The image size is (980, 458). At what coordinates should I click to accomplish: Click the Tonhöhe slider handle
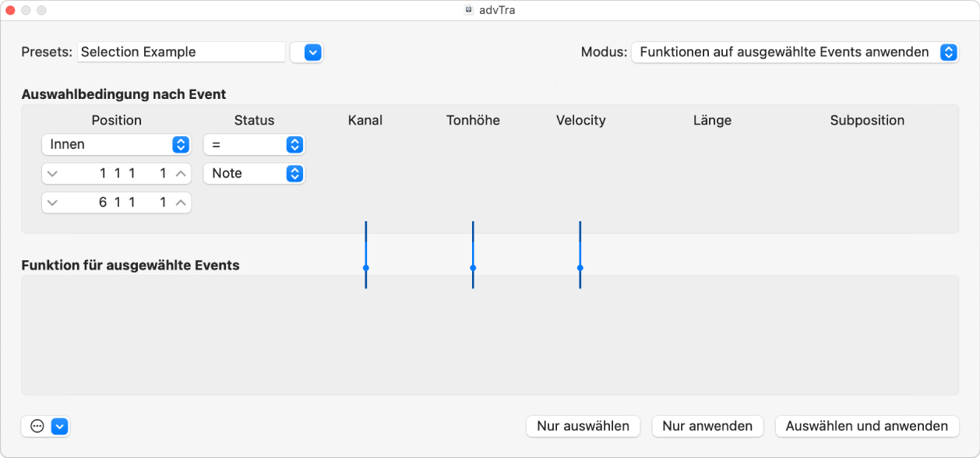tap(472, 268)
